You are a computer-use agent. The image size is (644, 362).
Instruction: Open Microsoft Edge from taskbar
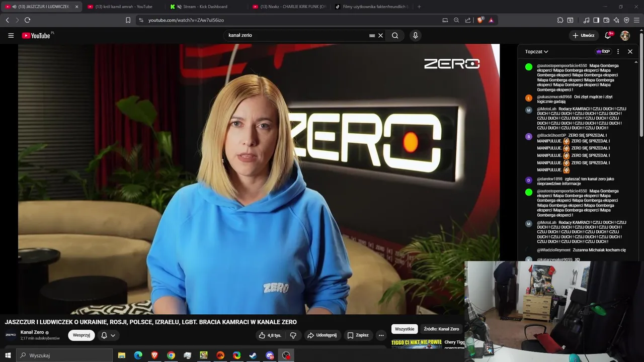coord(138,355)
